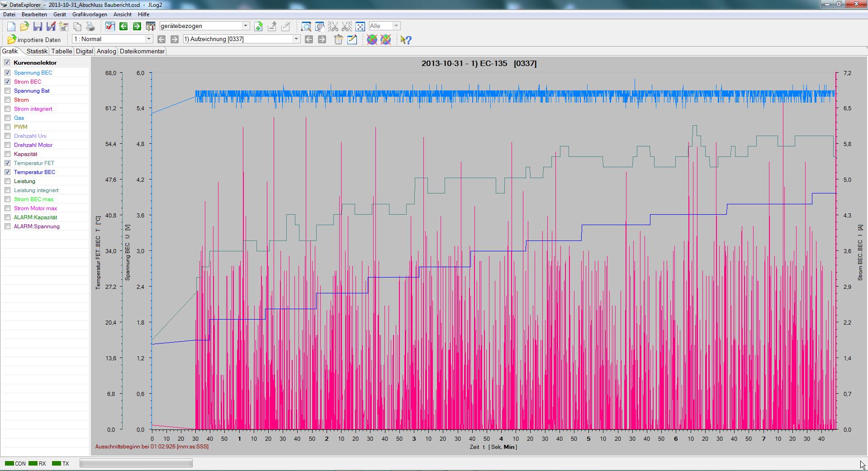The width and height of the screenshot is (868, 471).
Task: Switch to the Digital tab
Action: 85,51
